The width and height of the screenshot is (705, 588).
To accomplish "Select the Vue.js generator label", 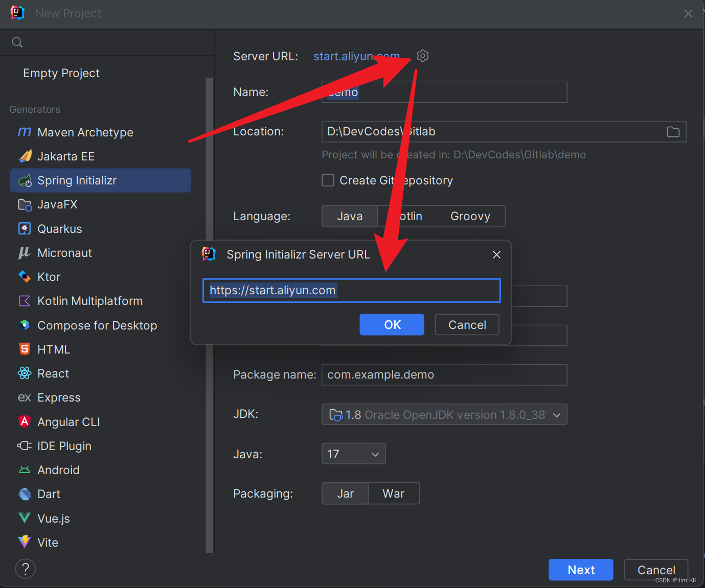I will click(54, 518).
